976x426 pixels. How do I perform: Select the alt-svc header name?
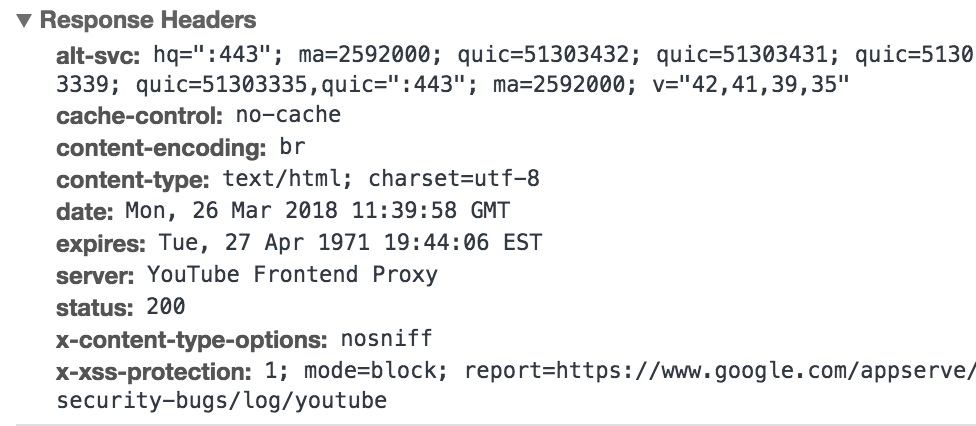(x=98, y=56)
